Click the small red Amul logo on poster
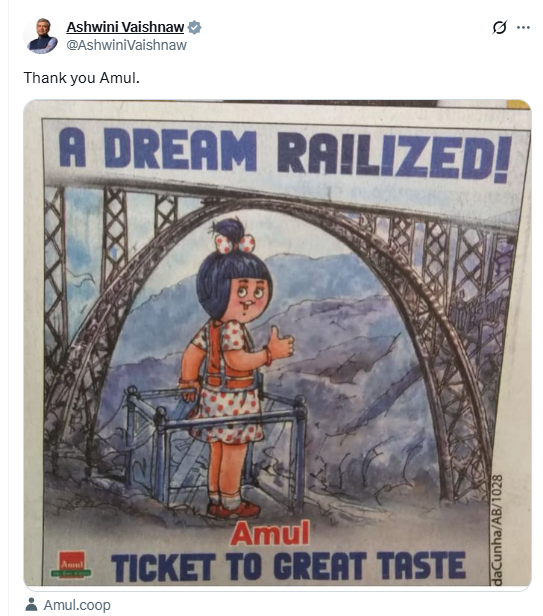The height and width of the screenshot is (616, 543). (72, 565)
